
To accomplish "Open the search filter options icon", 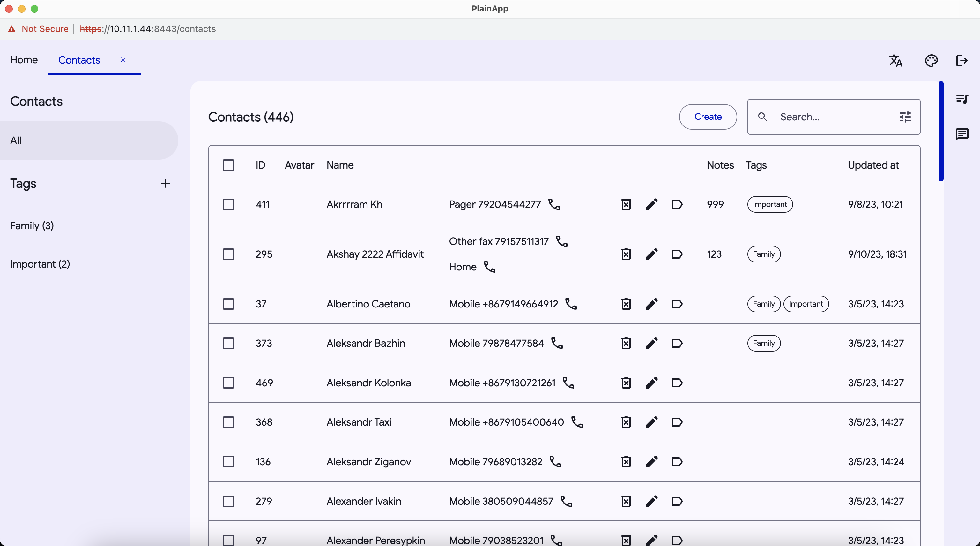I will [x=905, y=117].
